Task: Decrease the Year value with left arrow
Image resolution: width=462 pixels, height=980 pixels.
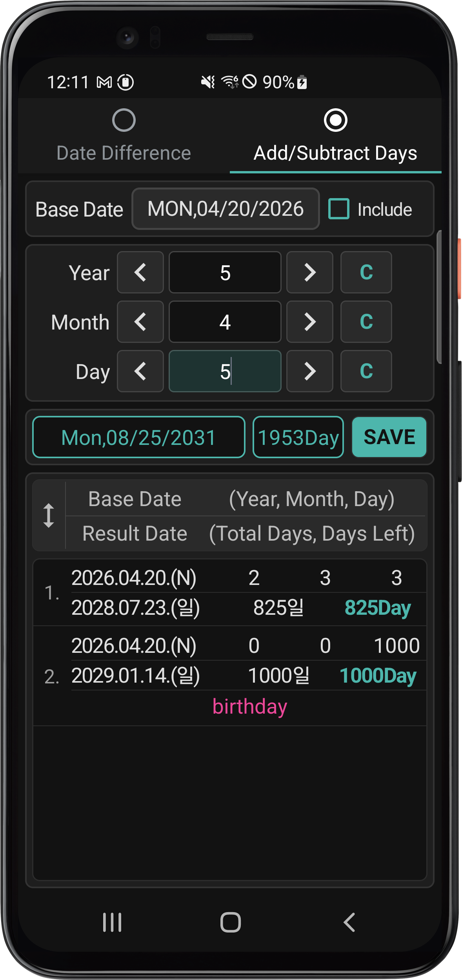Action: tap(140, 272)
